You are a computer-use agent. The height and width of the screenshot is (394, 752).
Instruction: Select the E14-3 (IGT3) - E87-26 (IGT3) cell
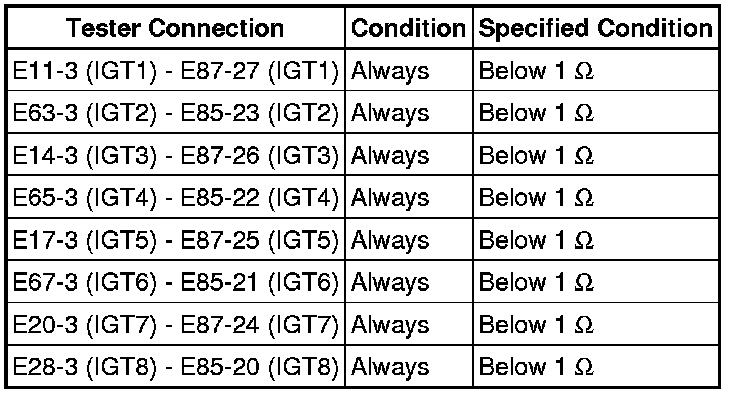176,155
